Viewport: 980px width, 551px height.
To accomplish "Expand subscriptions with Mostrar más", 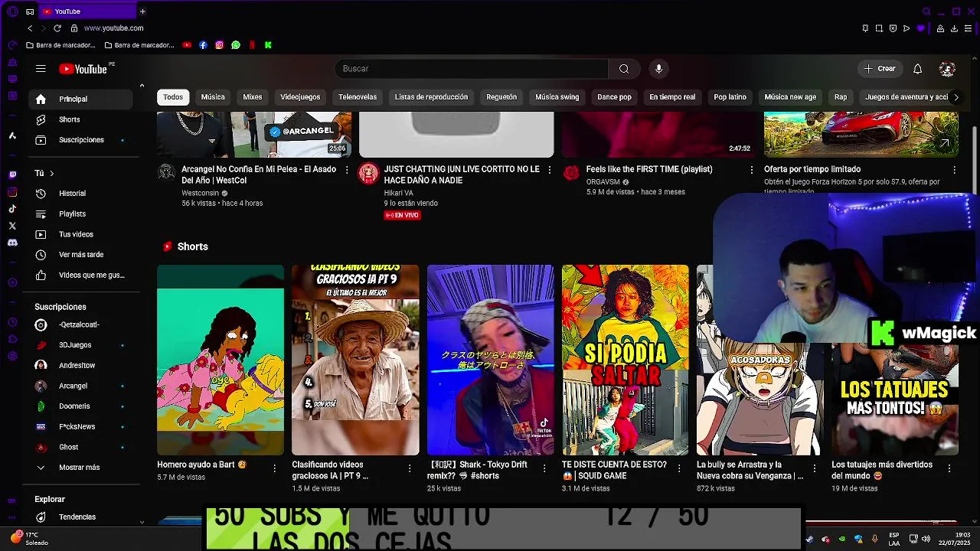I will 80,468.
